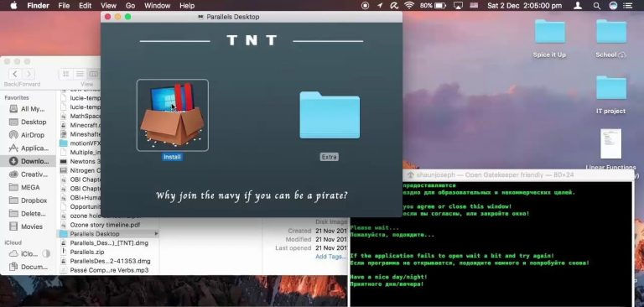Select Deleted folder in sidebar
Viewport: 644px width, 307px height.
pos(28,214)
